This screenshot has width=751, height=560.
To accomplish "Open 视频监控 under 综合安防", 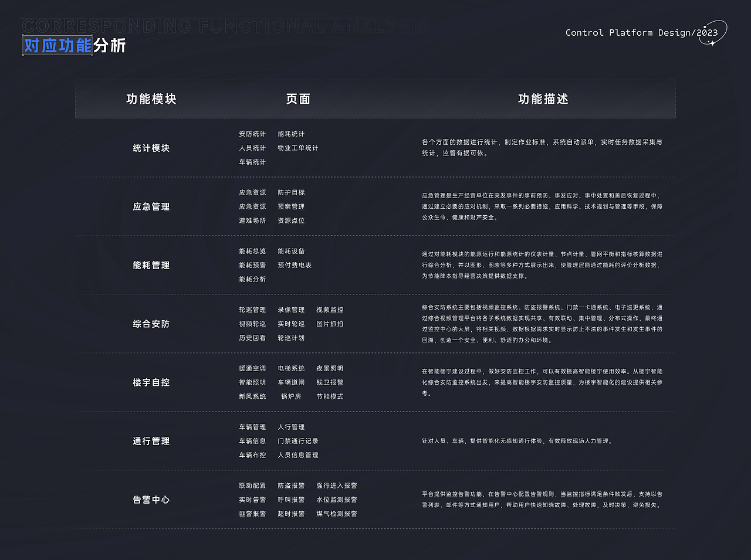I will tap(330, 310).
